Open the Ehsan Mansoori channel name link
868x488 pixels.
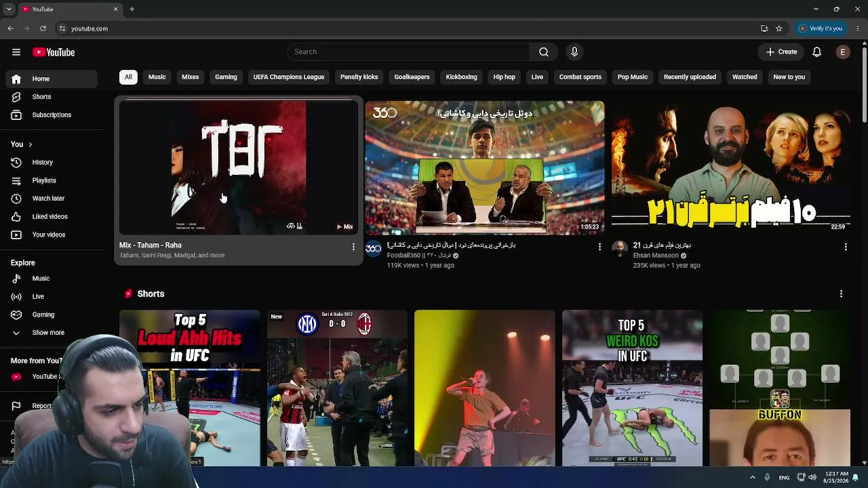656,256
